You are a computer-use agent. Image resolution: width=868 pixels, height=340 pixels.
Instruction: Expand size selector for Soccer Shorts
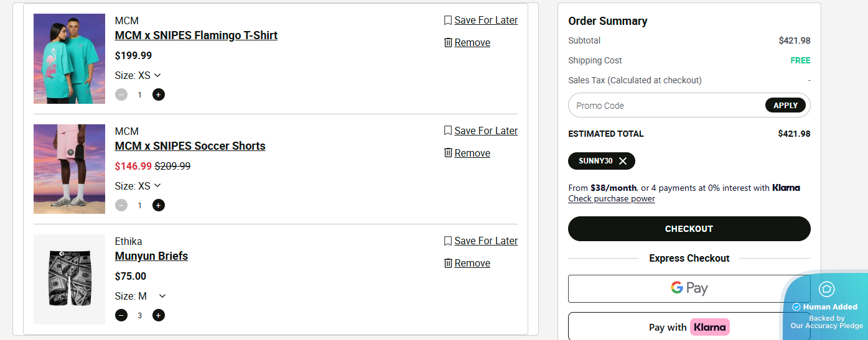(157, 186)
